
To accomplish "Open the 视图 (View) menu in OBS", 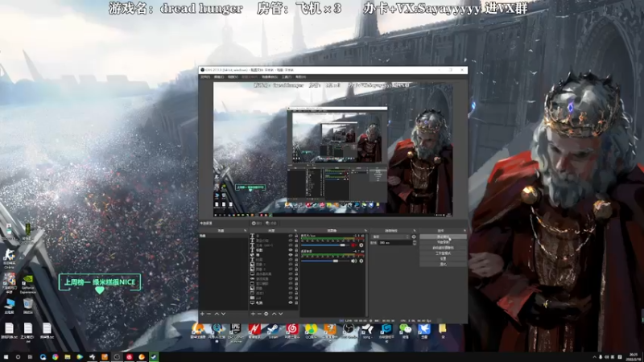I will (x=233, y=76).
